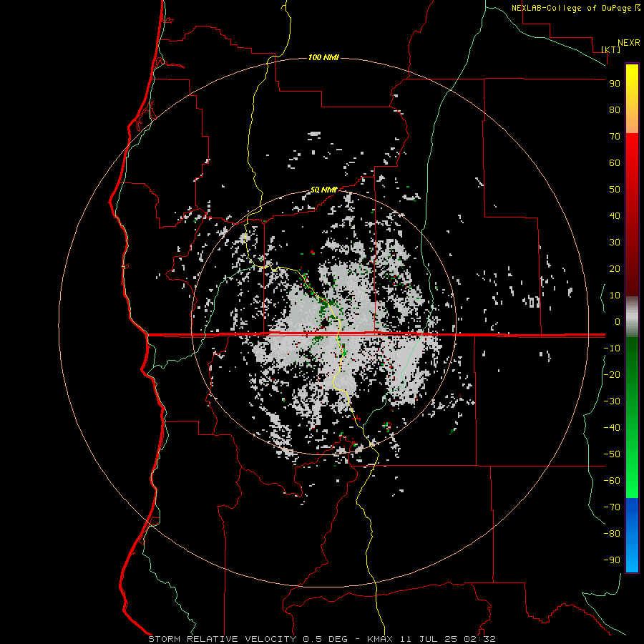Click the -90 value on the velocity scale
Viewport: 644px width, 644px height.
612,560
